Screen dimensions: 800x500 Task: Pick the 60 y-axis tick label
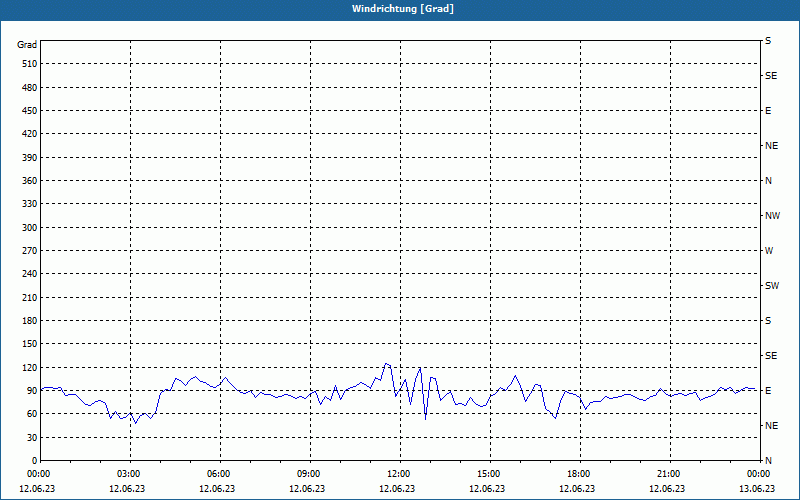click(x=32, y=414)
